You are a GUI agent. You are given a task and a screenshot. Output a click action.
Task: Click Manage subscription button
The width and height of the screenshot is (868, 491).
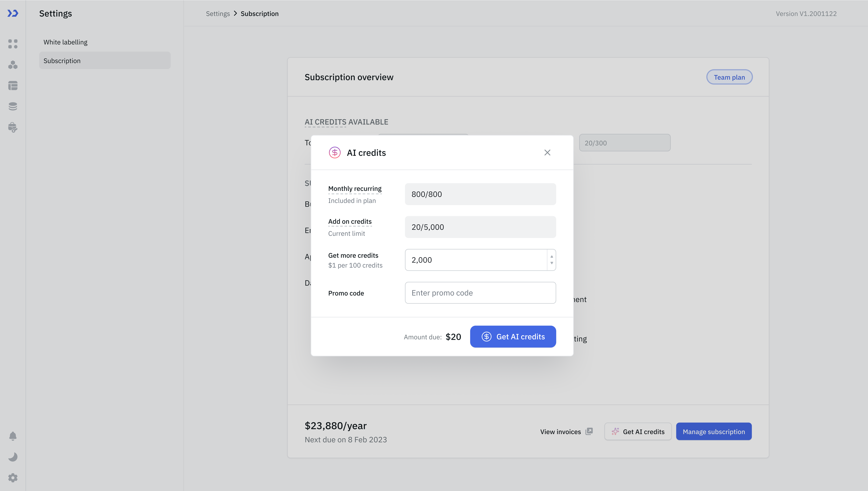(714, 432)
